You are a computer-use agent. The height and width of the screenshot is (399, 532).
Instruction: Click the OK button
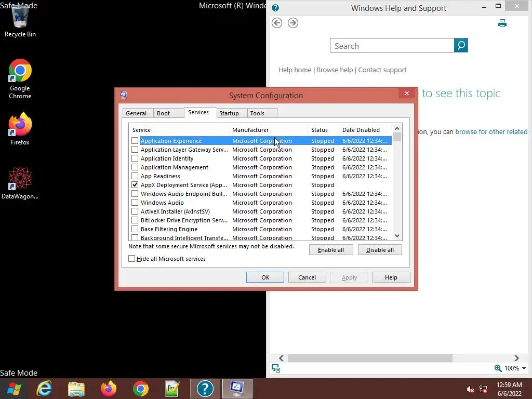click(x=265, y=277)
